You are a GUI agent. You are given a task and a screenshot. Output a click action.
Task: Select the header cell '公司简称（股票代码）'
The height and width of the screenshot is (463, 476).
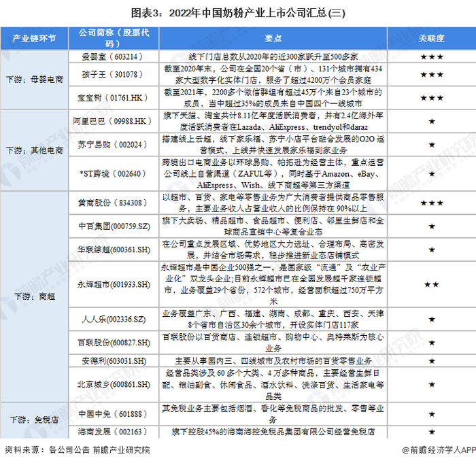(x=114, y=38)
